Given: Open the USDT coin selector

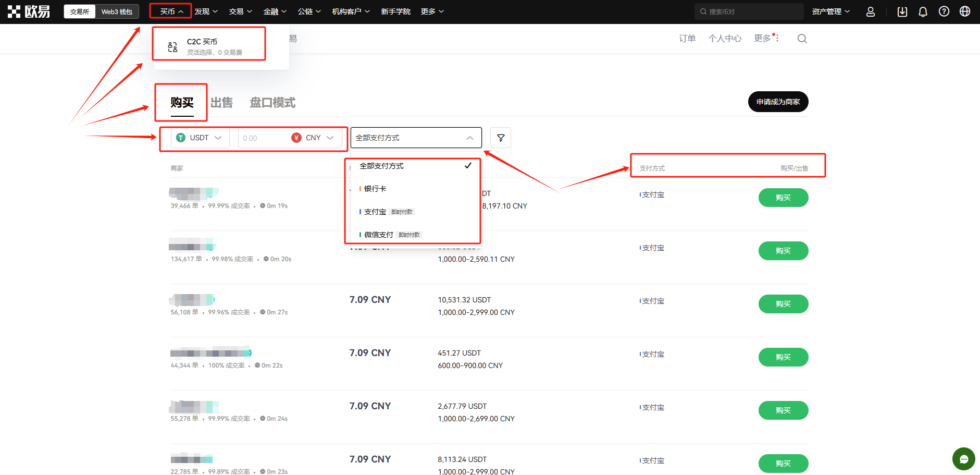Looking at the screenshot, I should click(x=200, y=138).
